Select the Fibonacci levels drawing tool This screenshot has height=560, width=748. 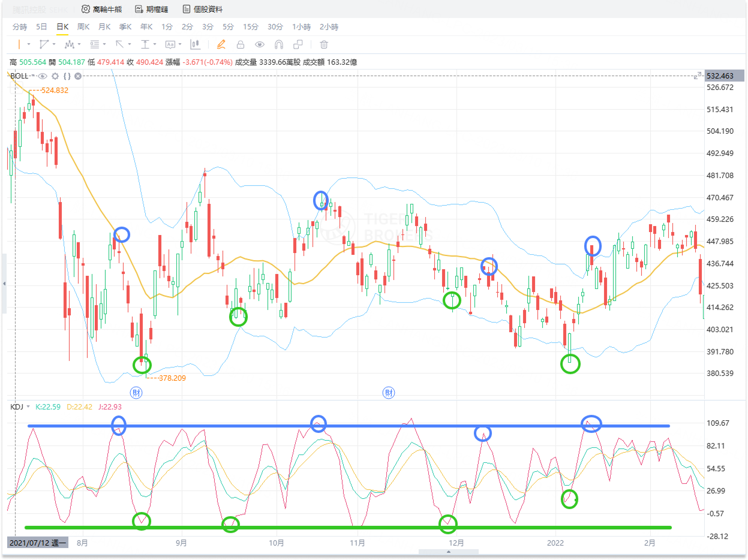point(94,44)
